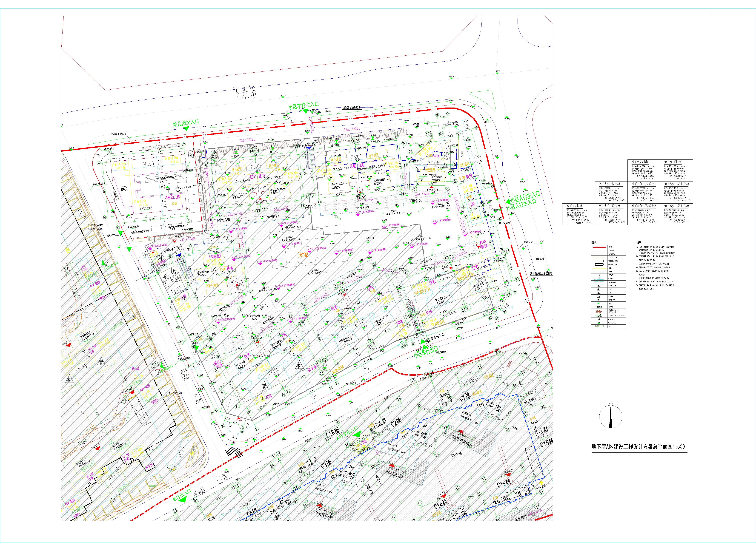This screenshot has height=551, width=756.
Task: Click the 泳池 swimming pool label
Action: coord(303,255)
